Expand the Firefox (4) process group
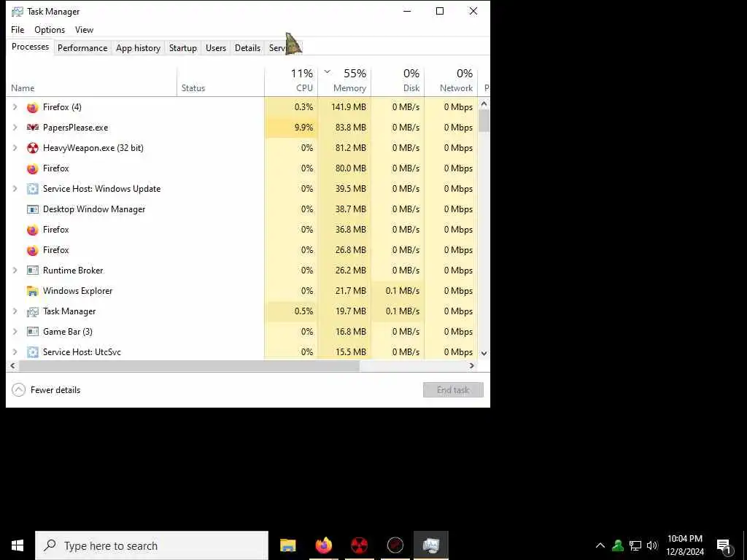 (x=15, y=107)
